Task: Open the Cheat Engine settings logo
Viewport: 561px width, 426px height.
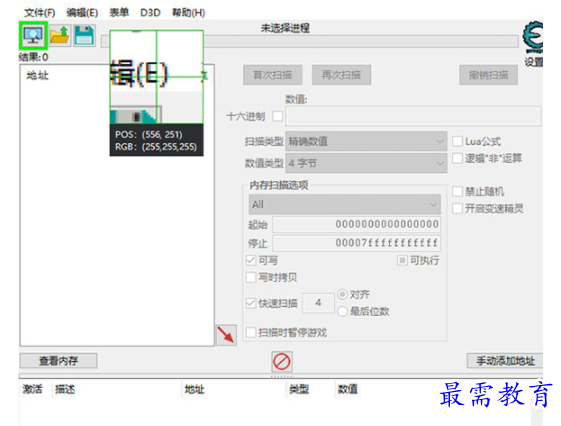Action: [533, 37]
